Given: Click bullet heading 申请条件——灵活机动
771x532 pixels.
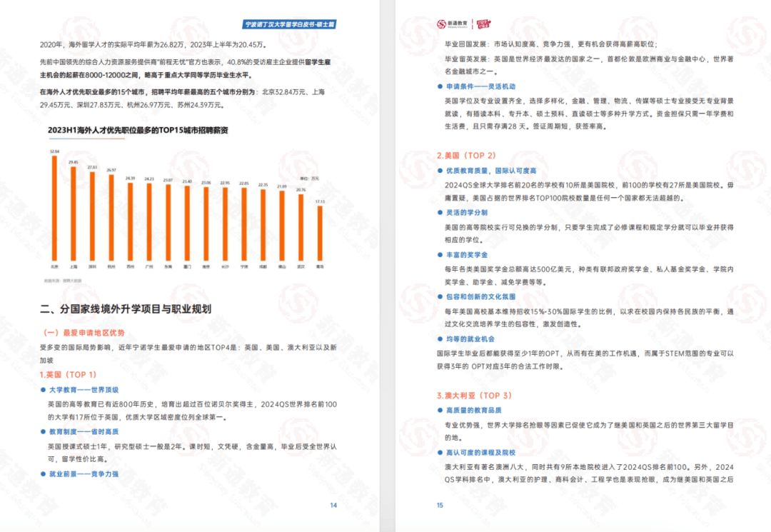Looking at the screenshot, I should (480, 86).
